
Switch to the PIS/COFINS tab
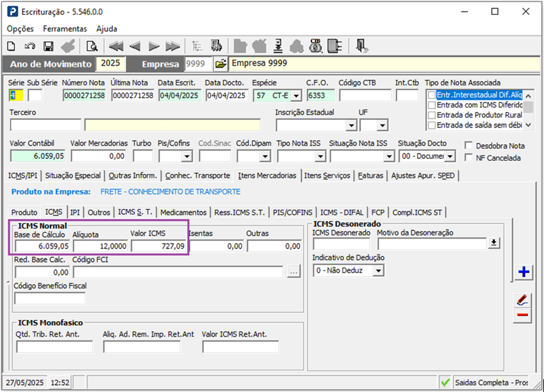292,212
